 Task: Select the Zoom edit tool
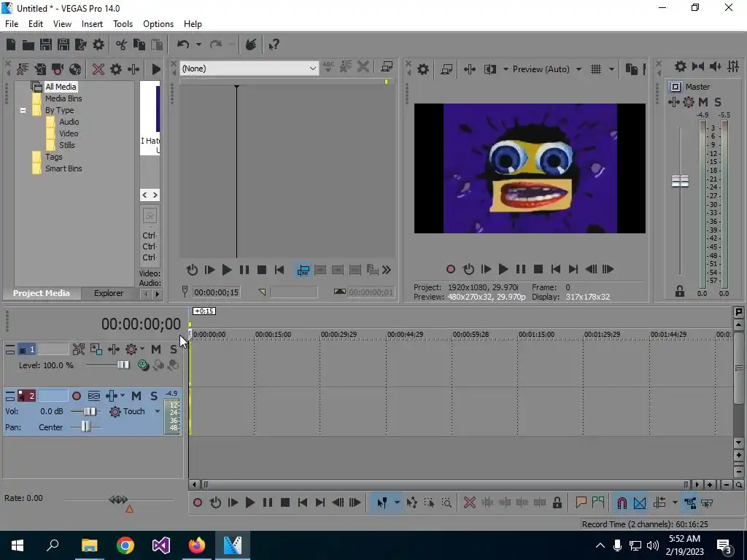446,503
